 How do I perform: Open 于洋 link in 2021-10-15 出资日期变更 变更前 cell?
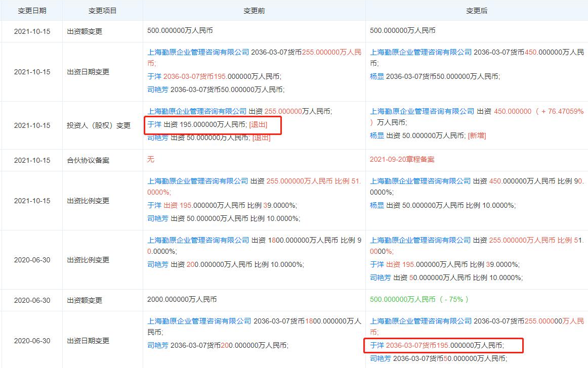point(154,76)
